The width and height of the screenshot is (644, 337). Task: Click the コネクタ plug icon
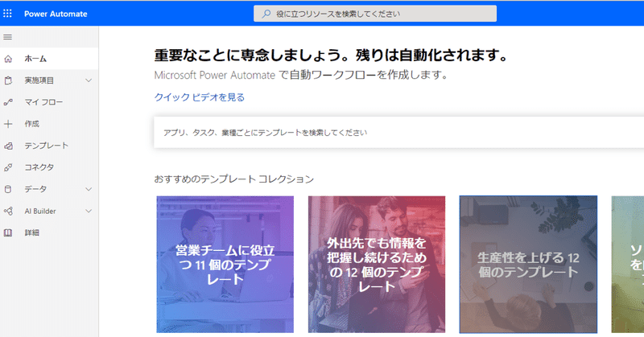click(8, 167)
